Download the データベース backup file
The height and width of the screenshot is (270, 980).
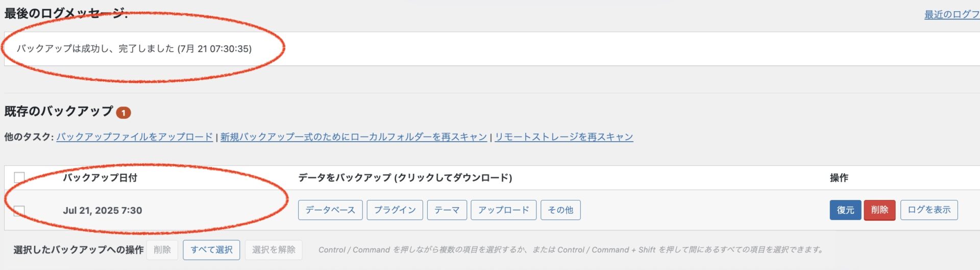[330, 210]
